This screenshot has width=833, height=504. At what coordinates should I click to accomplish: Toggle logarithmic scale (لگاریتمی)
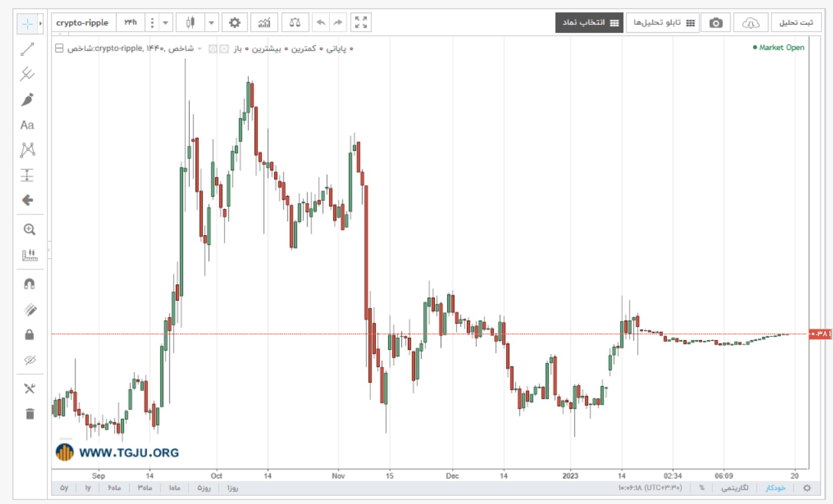tap(735, 488)
